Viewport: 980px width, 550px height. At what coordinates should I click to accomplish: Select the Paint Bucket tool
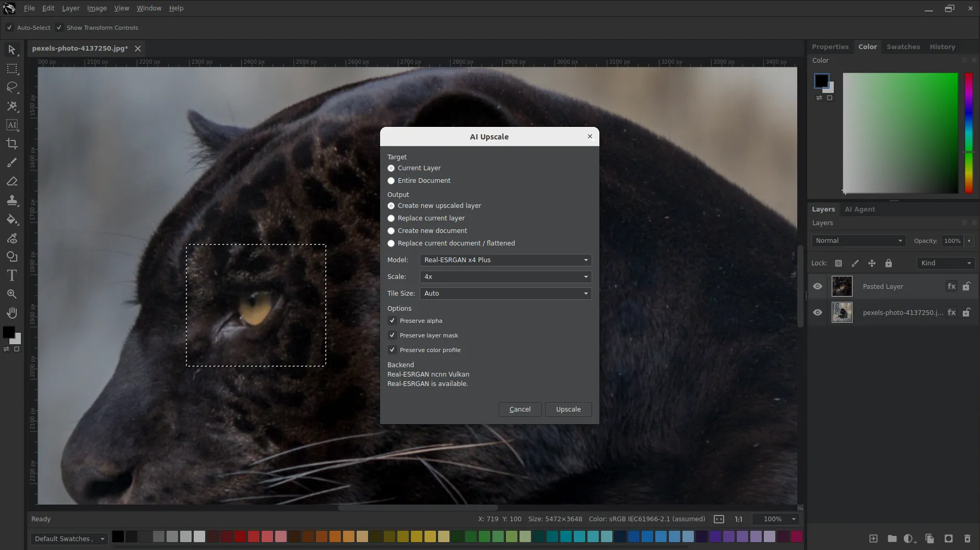click(12, 219)
